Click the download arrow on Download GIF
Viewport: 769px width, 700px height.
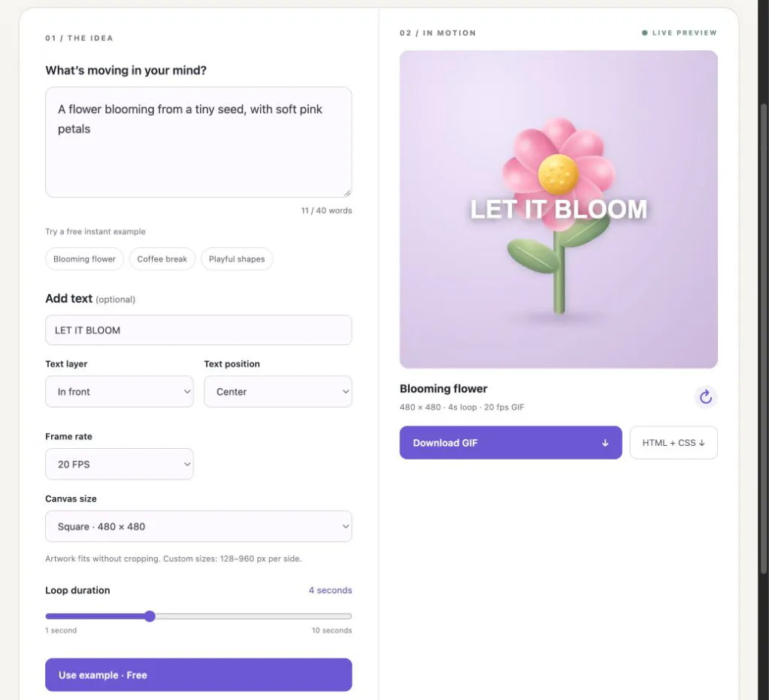[604, 442]
